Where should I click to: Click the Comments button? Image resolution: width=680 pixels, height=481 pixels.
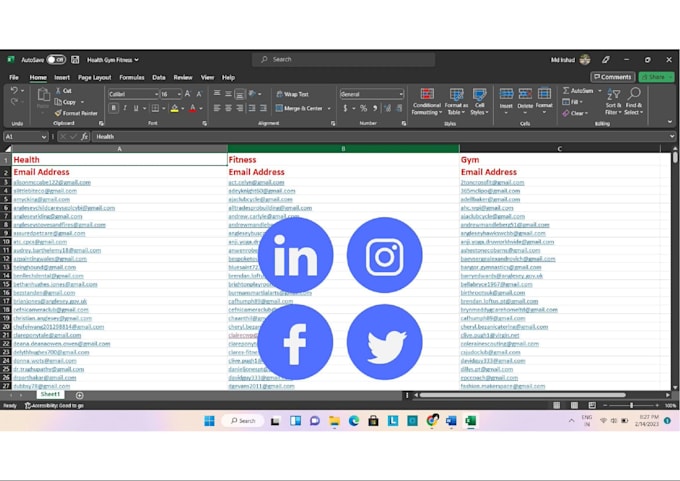point(613,77)
